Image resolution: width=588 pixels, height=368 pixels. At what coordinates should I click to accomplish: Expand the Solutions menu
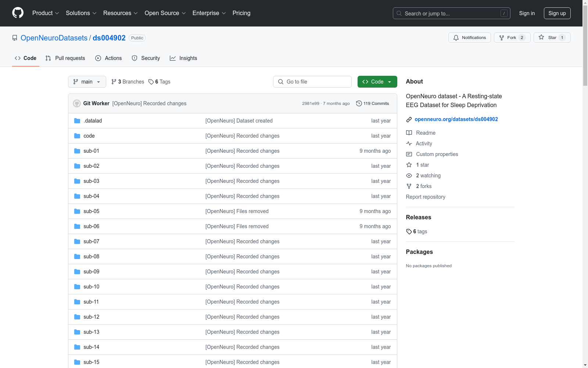click(x=81, y=13)
